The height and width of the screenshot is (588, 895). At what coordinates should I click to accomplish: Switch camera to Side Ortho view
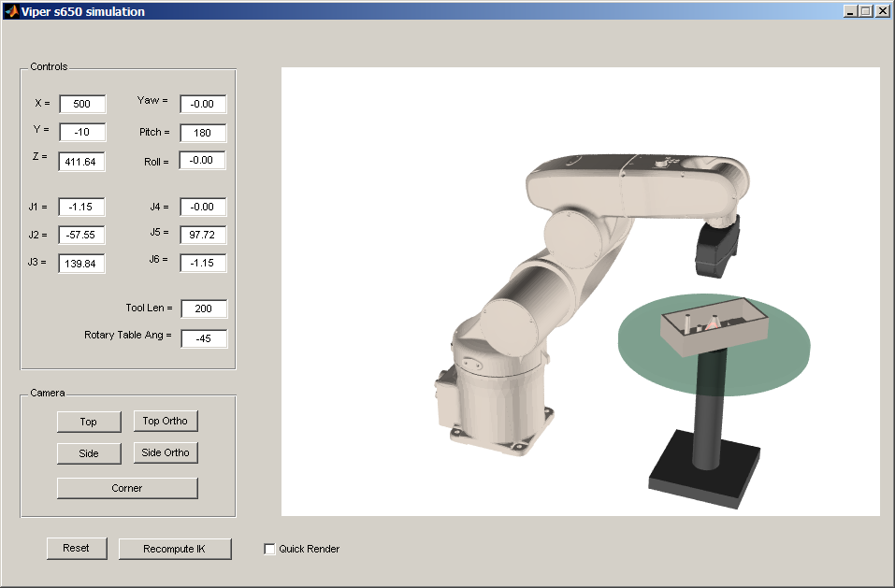(166, 452)
